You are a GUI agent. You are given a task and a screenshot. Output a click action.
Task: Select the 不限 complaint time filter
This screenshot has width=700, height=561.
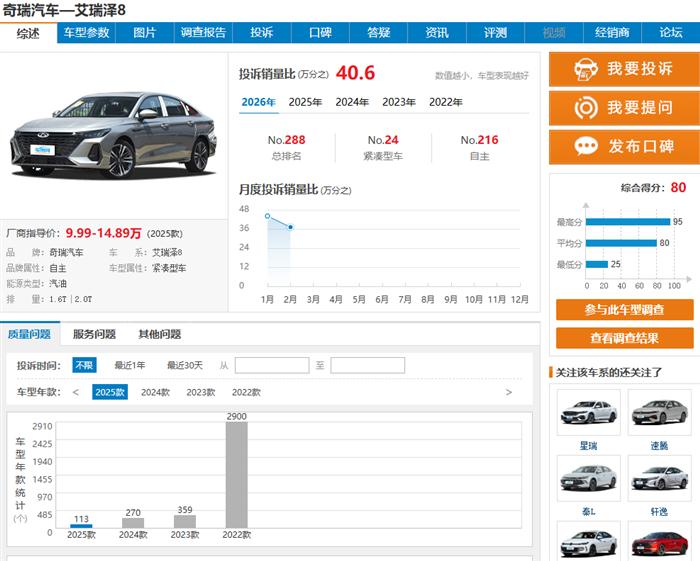(84, 365)
